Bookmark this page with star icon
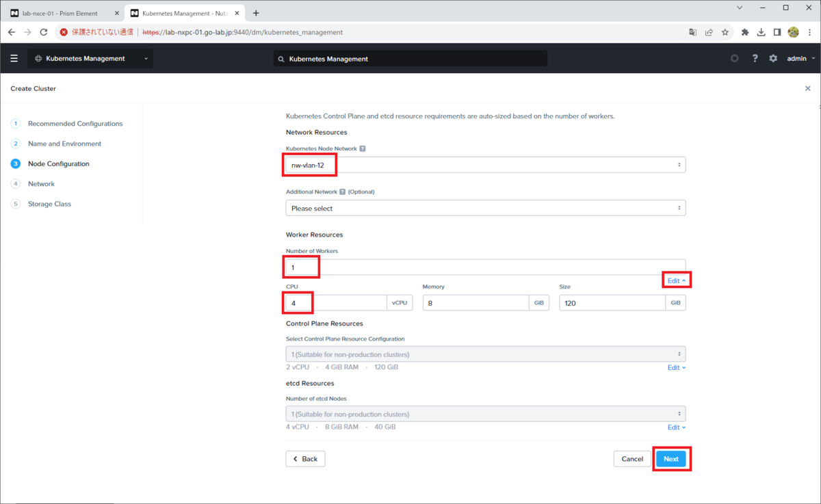The image size is (821, 504). pos(725,32)
